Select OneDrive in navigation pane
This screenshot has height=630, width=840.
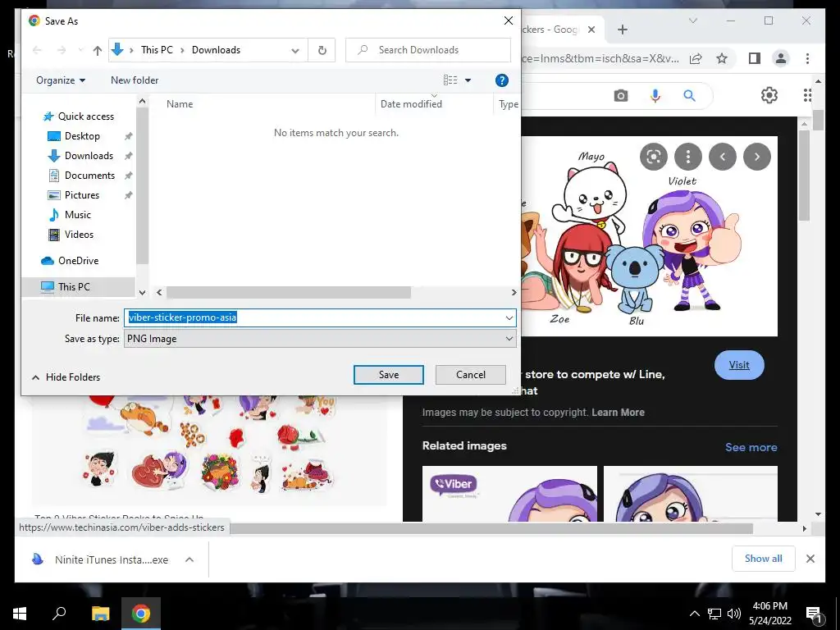point(78,261)
